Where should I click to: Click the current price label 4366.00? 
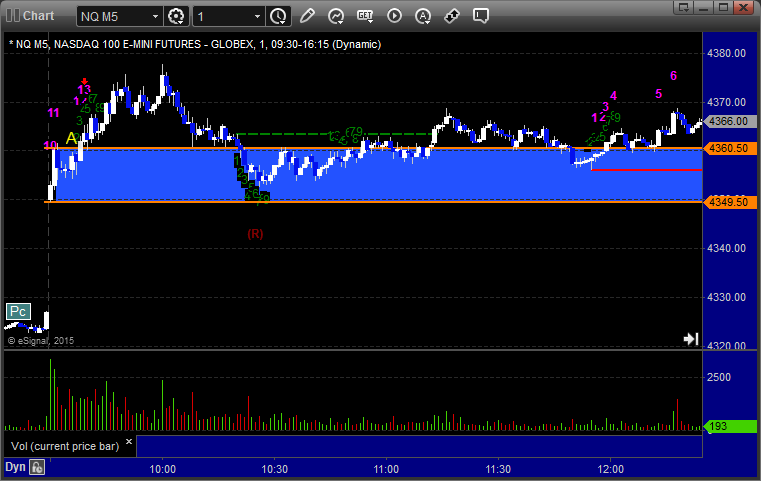[x=729, y=121]
